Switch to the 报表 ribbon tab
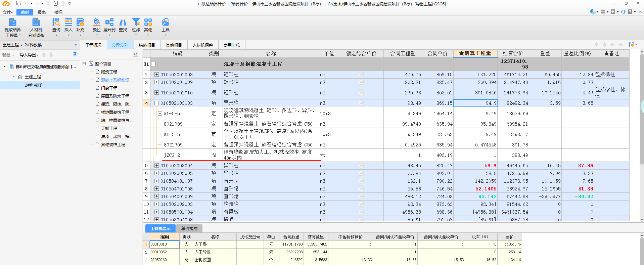644x265 pixels. 42,12
